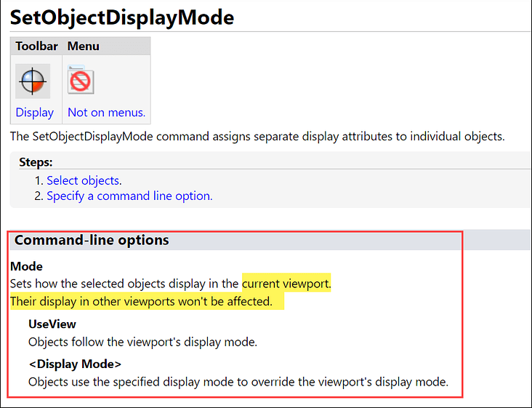Click the command description sentence under the table
Screen dimensions: 532x408
click(x=257, y=137)
